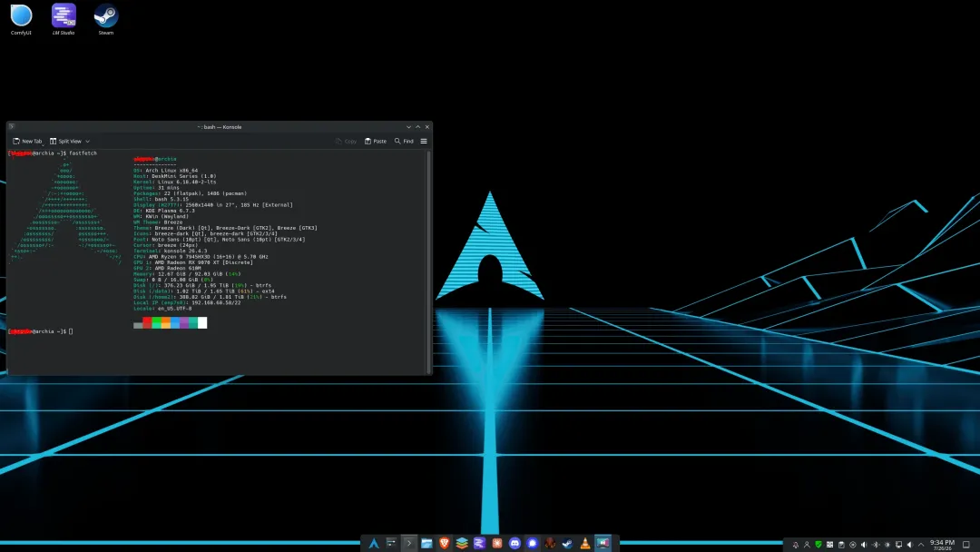This screenshot has height=552, width=980.
Task: Open the brightness tray icon
Action: 887,545
